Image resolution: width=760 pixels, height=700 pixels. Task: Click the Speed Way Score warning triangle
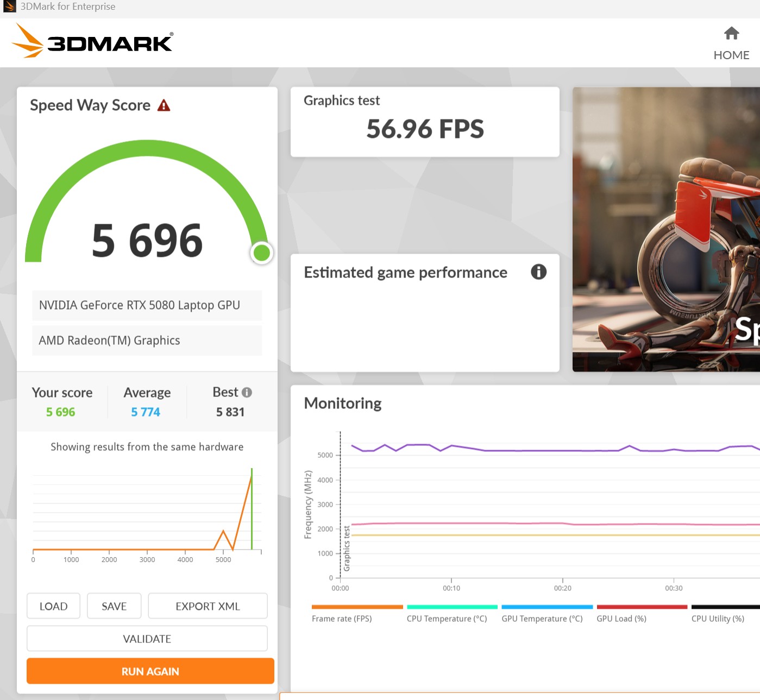[x=164, y=105]
